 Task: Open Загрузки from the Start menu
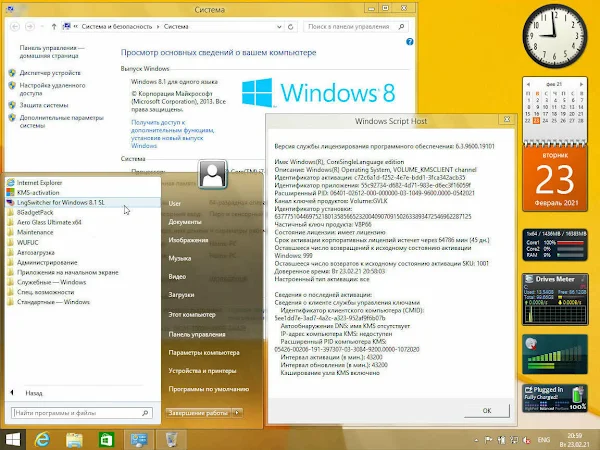pos(181,295)
